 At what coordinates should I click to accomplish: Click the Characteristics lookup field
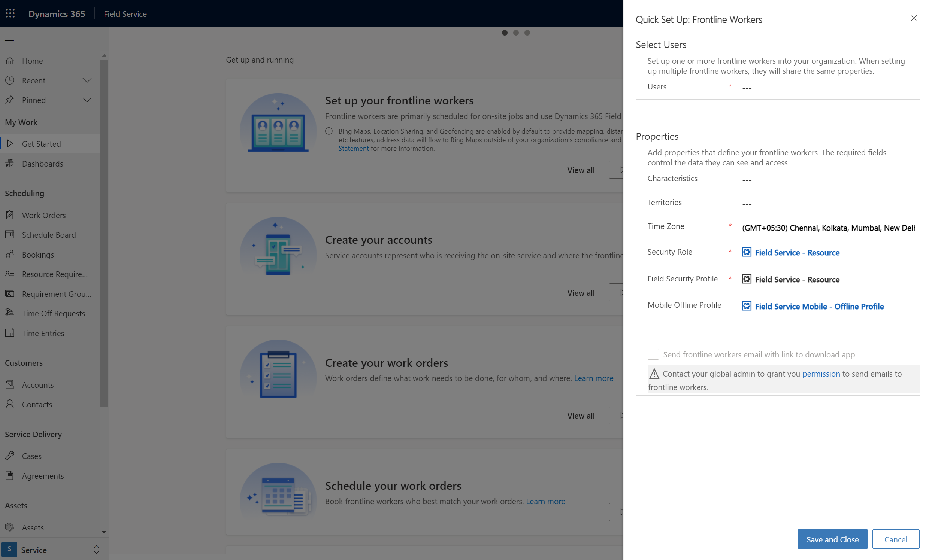828,180
